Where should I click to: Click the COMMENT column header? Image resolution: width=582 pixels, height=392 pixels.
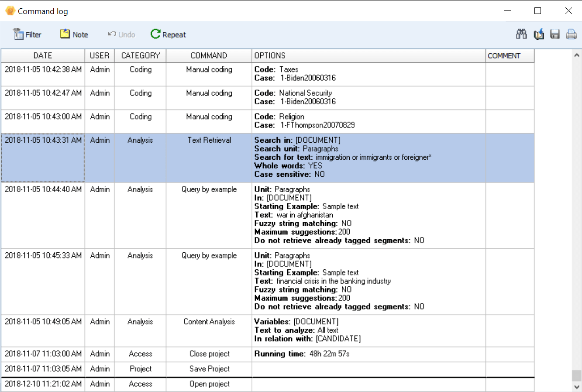510,55
